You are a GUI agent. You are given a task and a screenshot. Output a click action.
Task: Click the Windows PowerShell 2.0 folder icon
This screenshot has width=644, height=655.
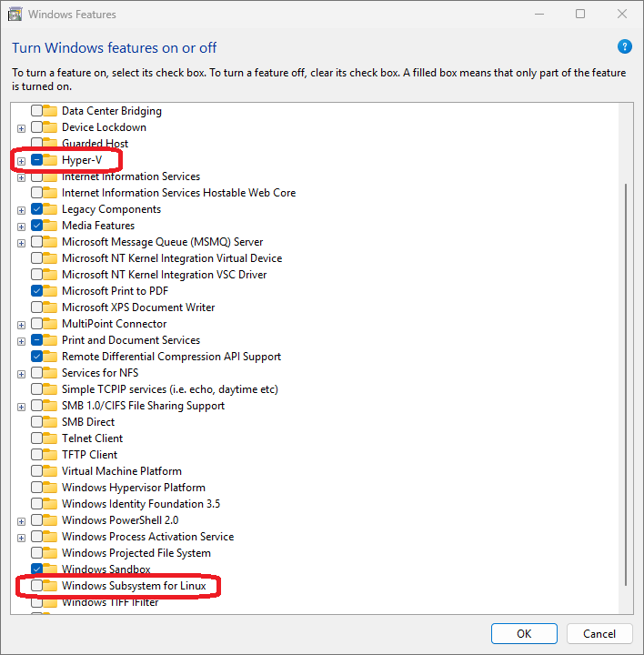pyautogui.click(x=50, y=520)
